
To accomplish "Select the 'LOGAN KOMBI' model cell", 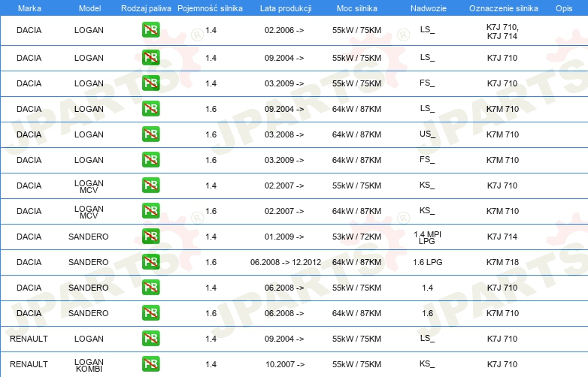I will pos(89,365).
